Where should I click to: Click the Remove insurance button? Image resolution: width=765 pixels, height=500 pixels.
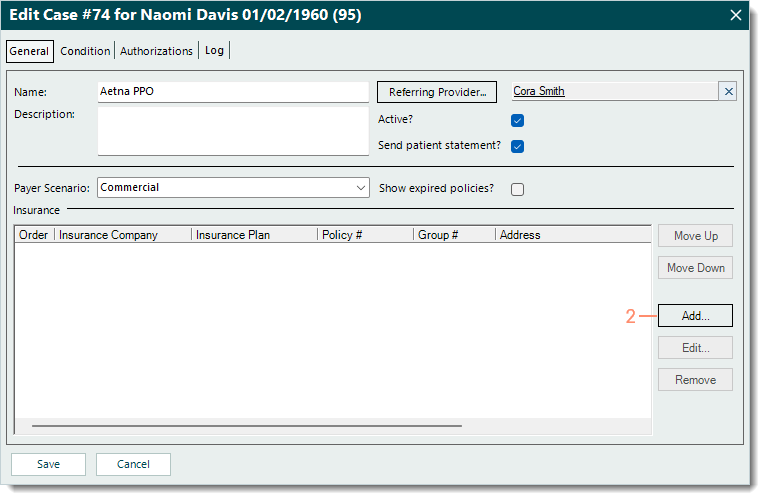pyautogui.click(x=695, y=380)
